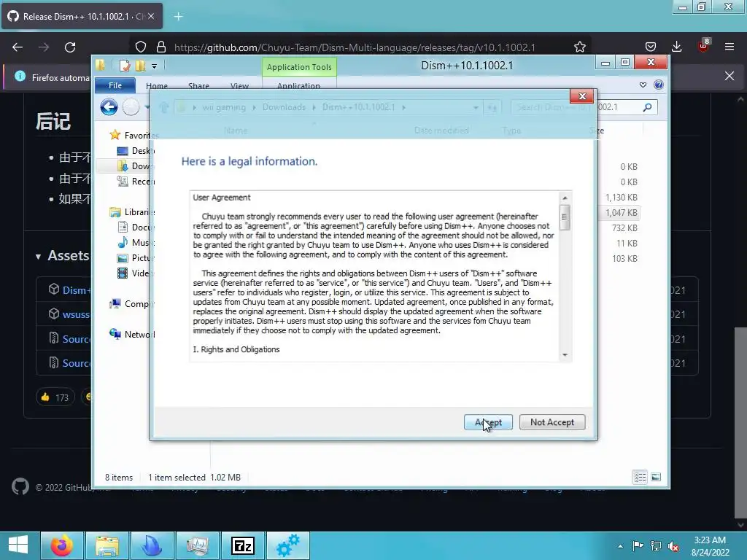This screenshot has height=560, width=747.
Task: Go back in Explorer window
Action: coord(109,107)
